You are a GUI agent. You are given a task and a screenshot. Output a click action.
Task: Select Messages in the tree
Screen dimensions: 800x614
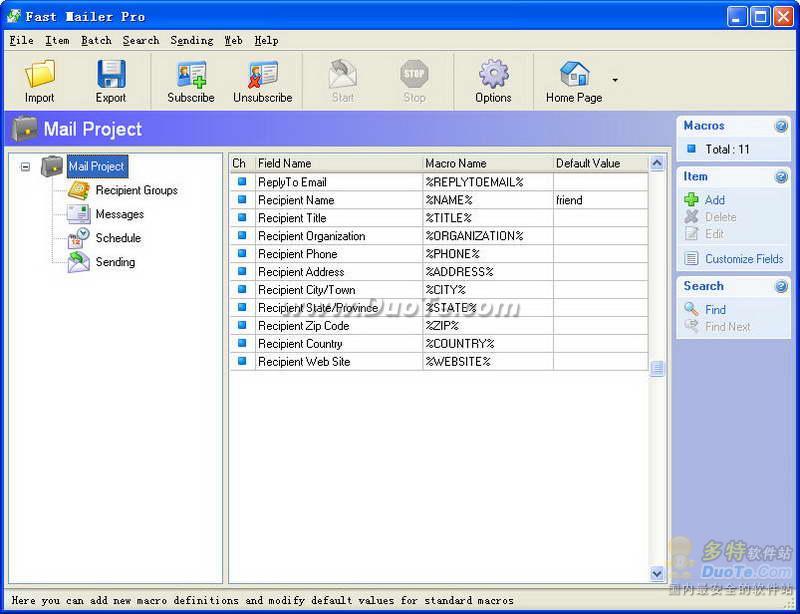point(119,214)
